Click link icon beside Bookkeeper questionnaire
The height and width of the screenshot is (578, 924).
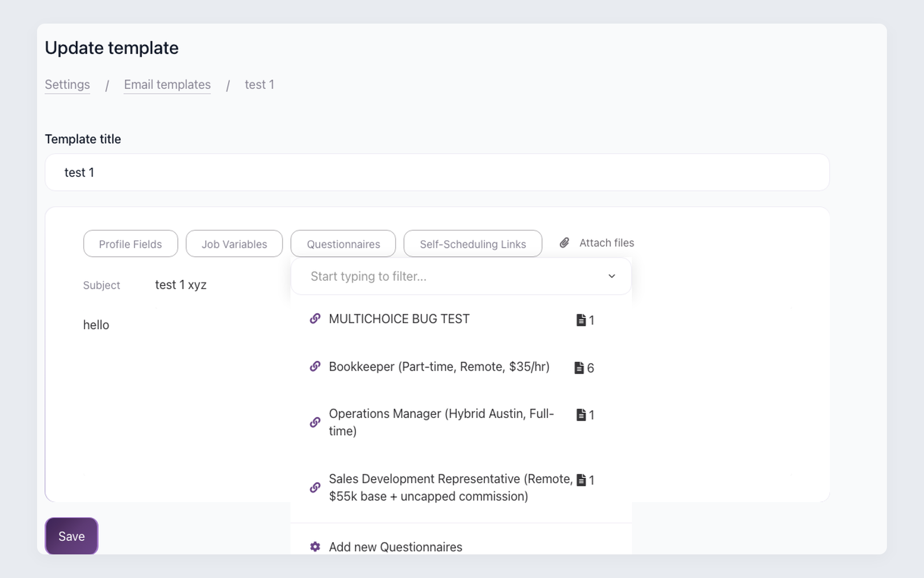click(315, 367)
